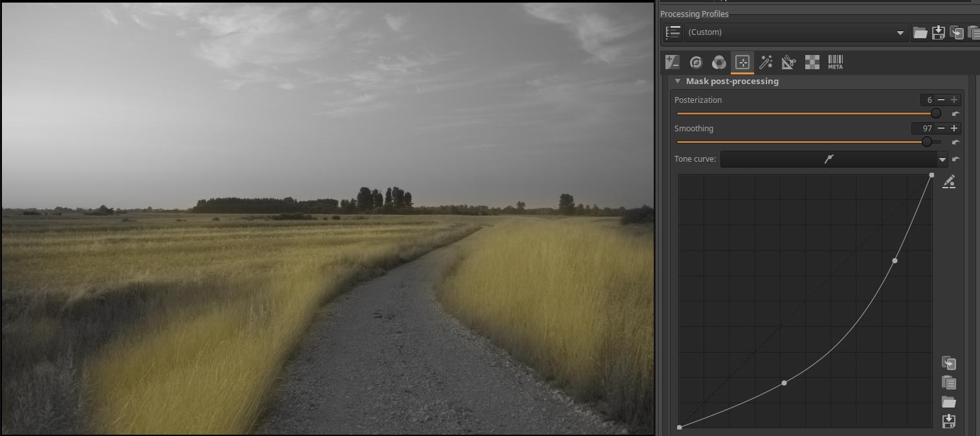980x436 pixels.
Task: Open the Metadata tab icon
Action: click(835, 62)
